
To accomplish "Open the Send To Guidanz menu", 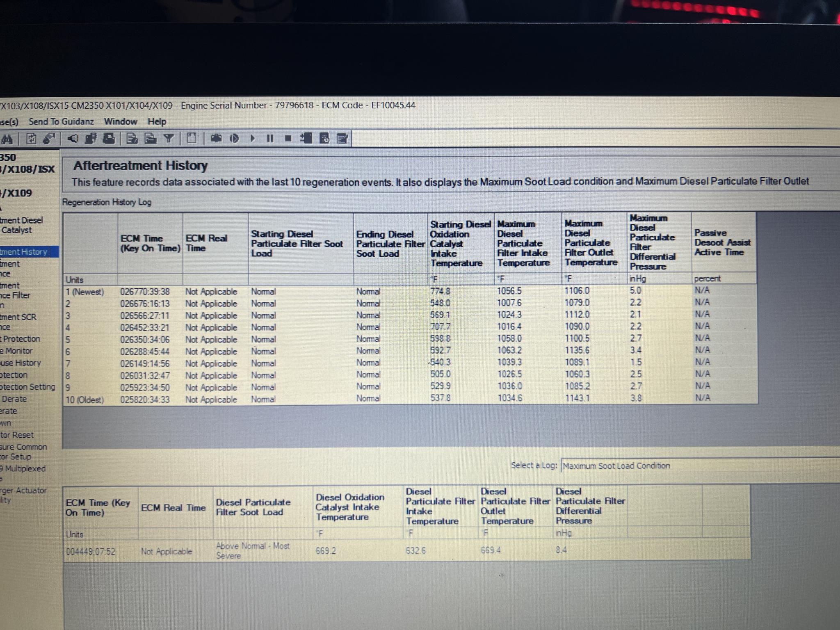I will (61, 121).
